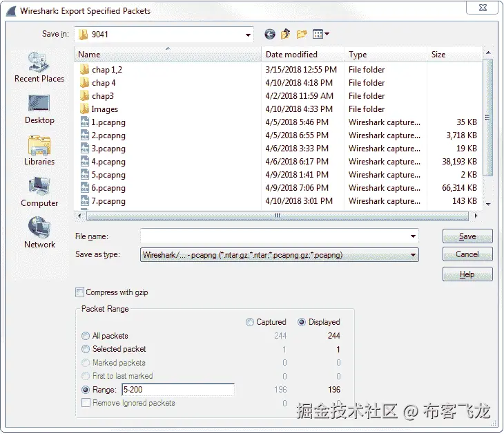The image size is (504, 434).
Task: Go to Desktop in the places bar
Action: tap(39, 109)
